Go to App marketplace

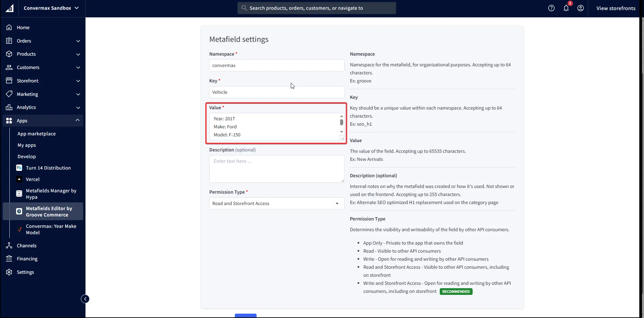pos(37,134)
